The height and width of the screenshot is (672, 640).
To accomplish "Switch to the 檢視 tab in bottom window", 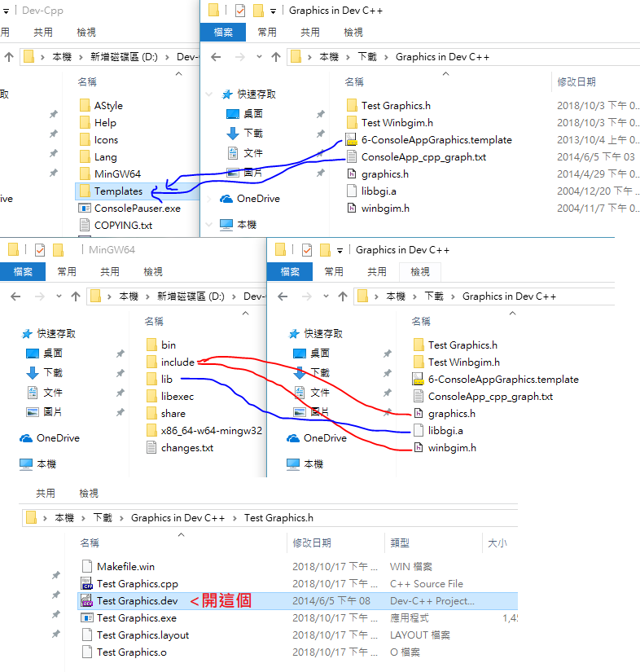I will pos(89,494).
